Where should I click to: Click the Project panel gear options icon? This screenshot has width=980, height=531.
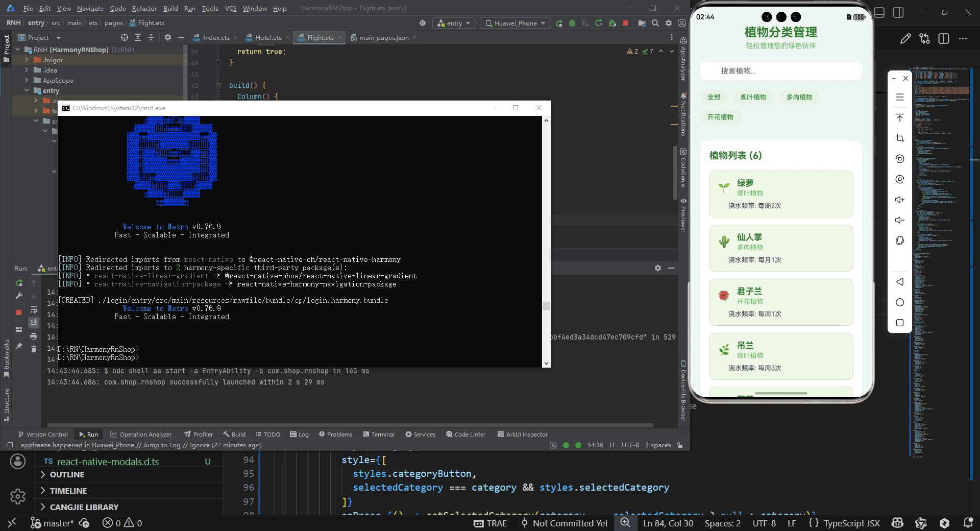tap(168, 37)
